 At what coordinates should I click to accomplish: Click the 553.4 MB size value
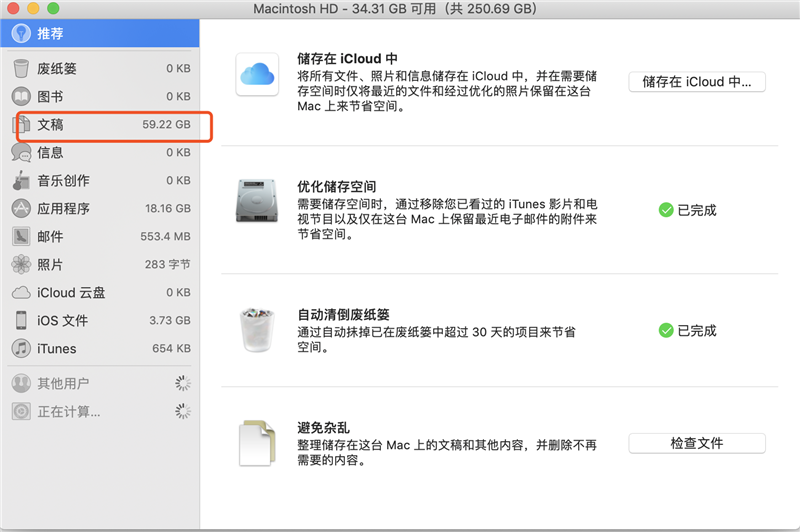tap(165, 237)
